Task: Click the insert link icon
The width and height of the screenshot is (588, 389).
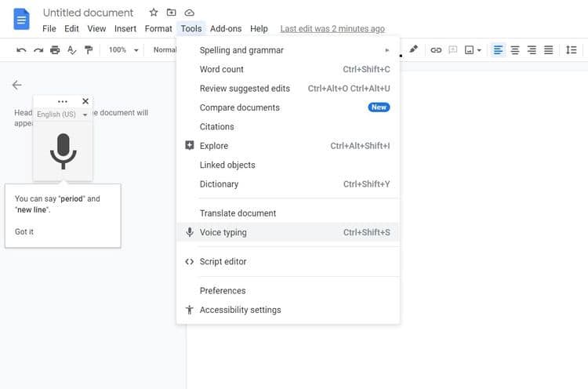Action: [436, 50]
